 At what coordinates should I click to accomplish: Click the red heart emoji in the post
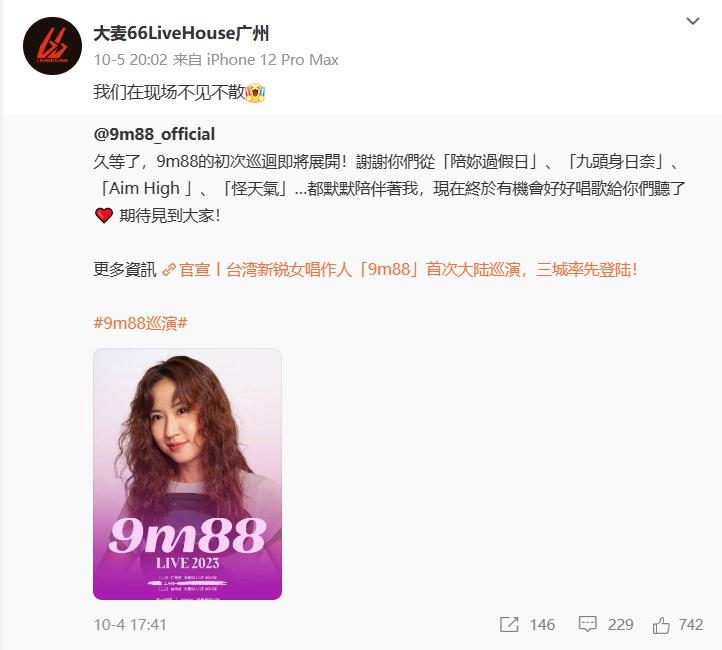pos(104,215)
